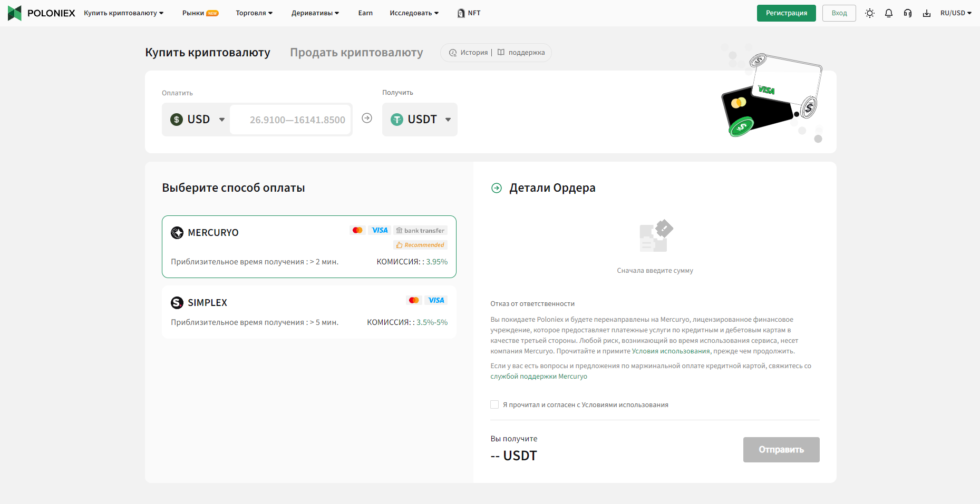This screenshot has height=504, width=980.
Task: Click the Visa badge in Mercuryo row
Action: pyautogui.click(x=380, y=230)
